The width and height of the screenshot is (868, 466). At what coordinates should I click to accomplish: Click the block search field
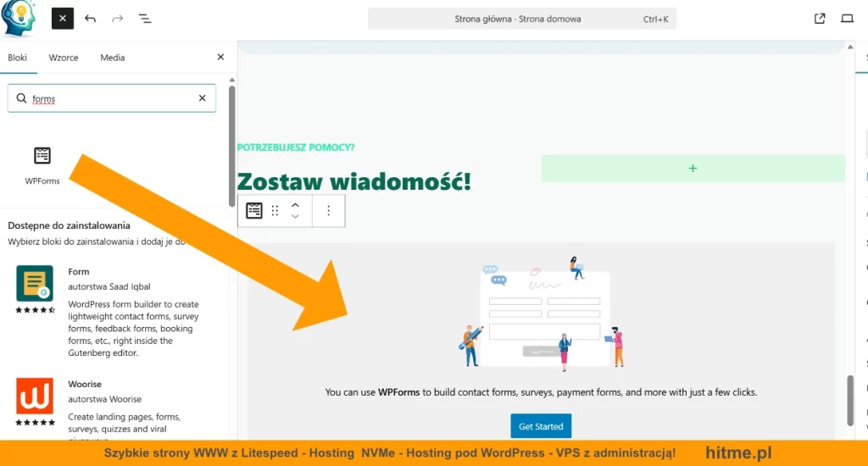[x=112, y=98]
